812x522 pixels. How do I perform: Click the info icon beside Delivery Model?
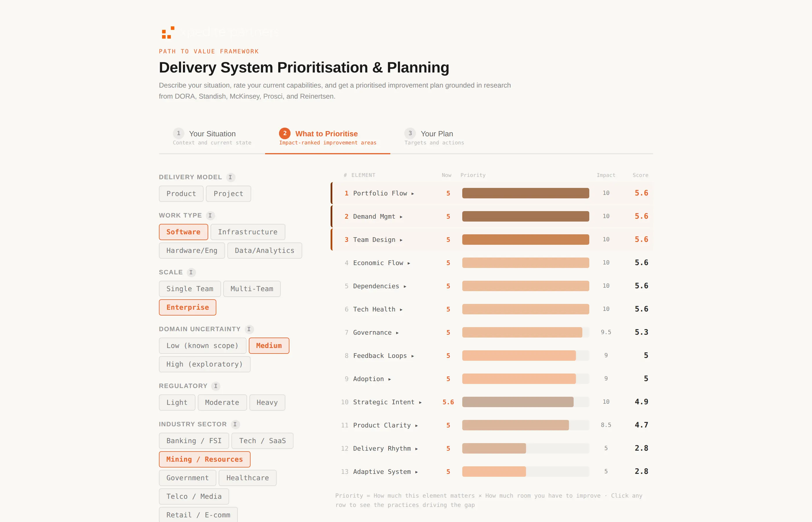tap(230, 177)
